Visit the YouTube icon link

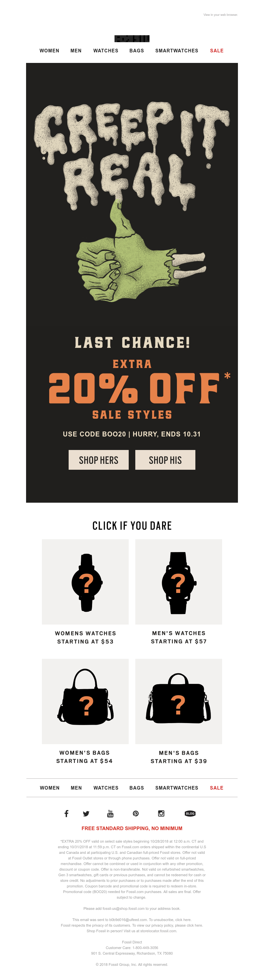pos(110,813)
